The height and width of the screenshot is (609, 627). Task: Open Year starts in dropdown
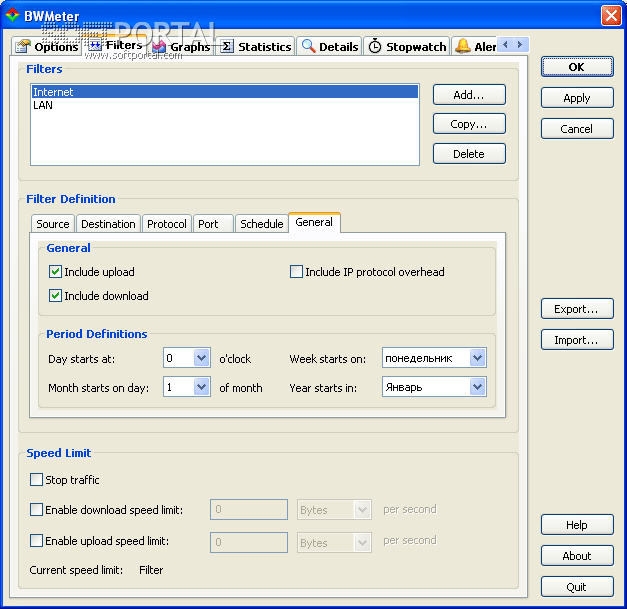(x=477, y=387)
